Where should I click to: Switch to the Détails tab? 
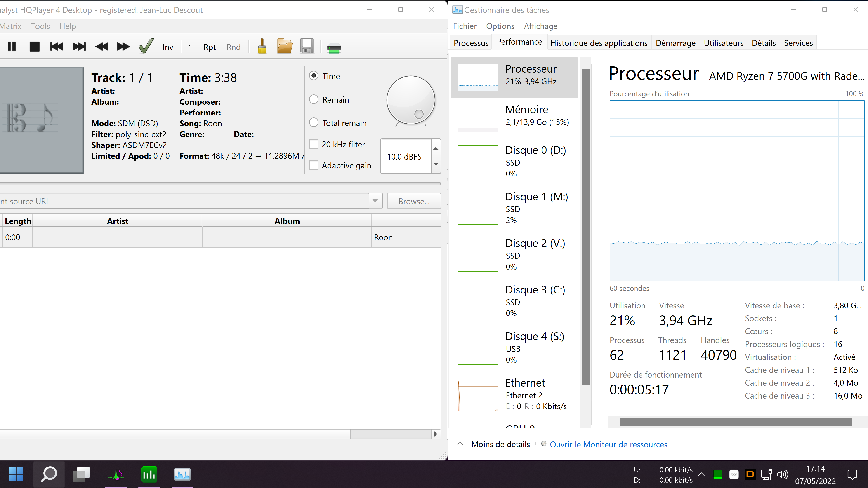coord(764,43)
